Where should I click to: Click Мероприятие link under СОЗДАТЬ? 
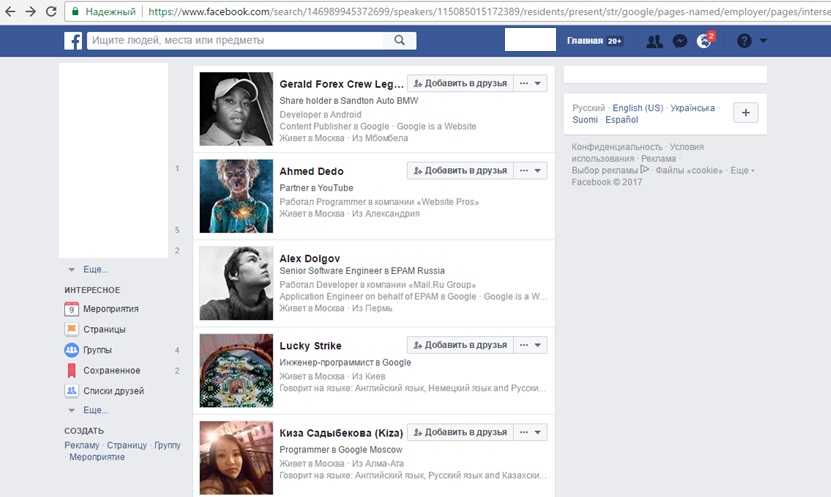pos(97,457)
